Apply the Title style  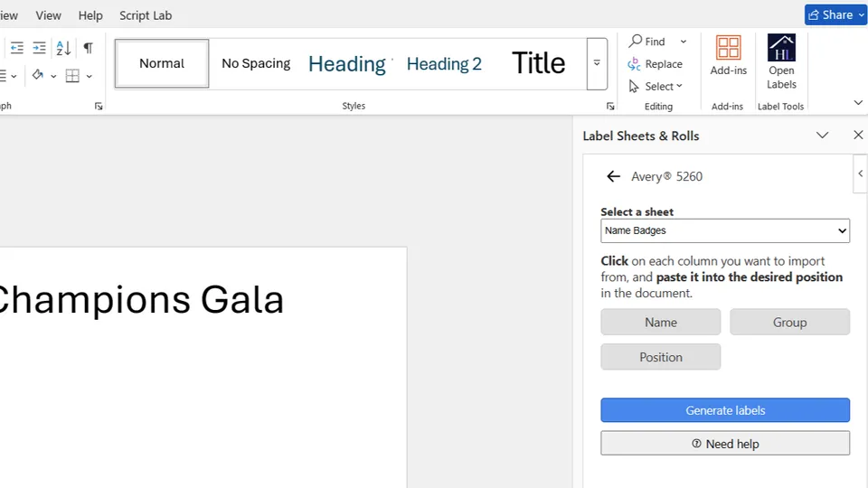538,63
